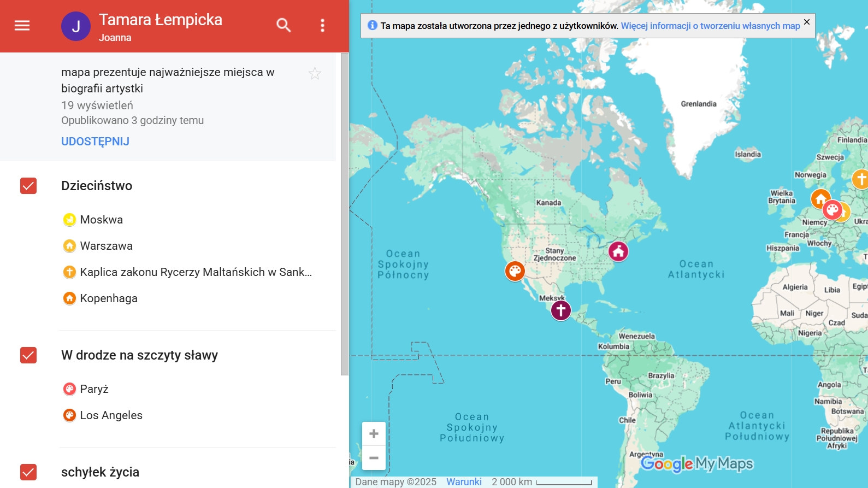Star this map as a favorite
Image resolution: width=868 pixels, height=488 pixels.
point(315,74)
